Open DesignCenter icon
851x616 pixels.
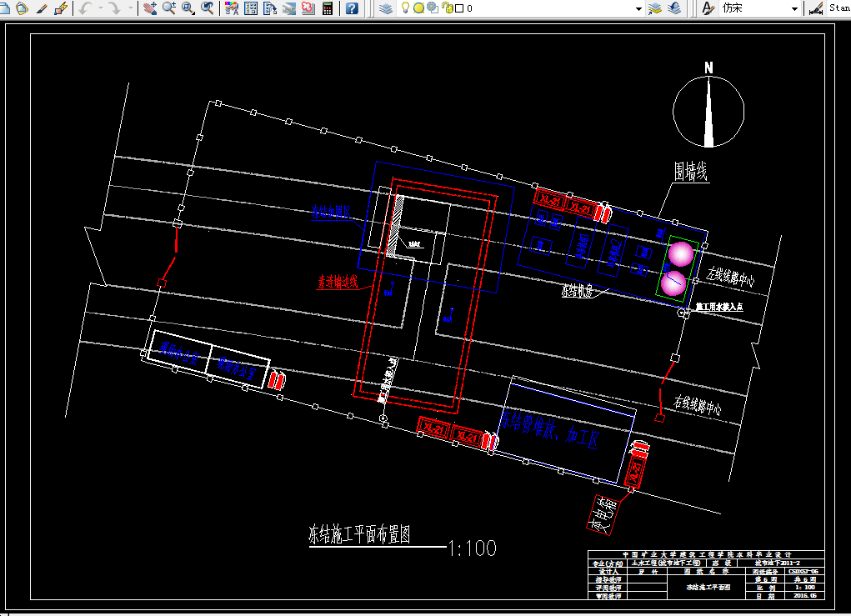point(251,8)
